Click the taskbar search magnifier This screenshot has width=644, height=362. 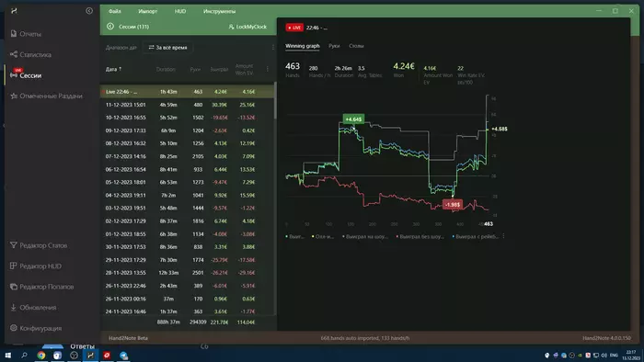(x=24, y=356)
